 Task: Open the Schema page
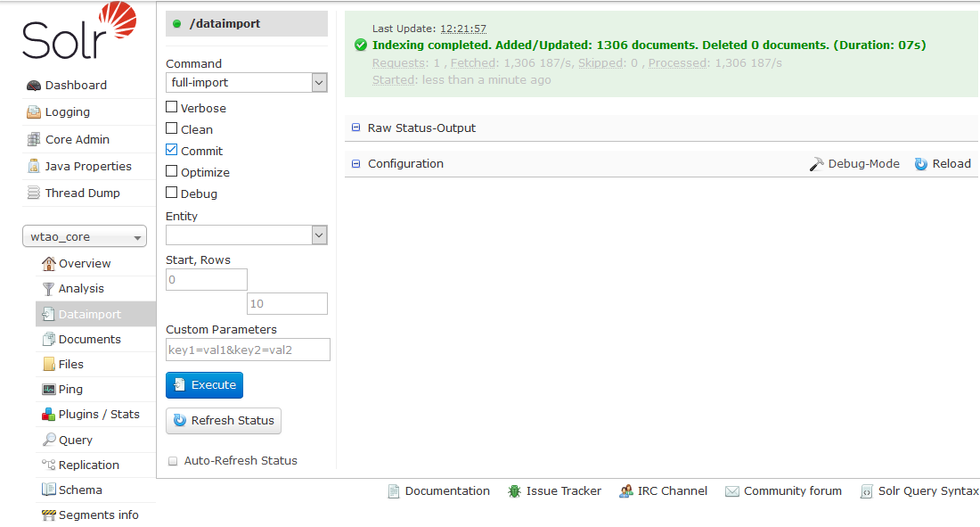[x=80, y=490]
